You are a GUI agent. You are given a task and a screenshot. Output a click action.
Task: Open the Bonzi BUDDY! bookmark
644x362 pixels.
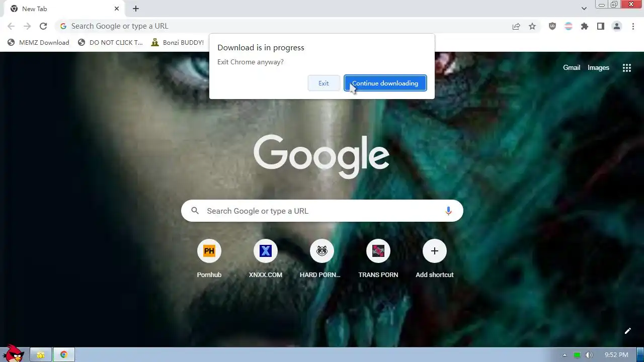coord(177,43)
